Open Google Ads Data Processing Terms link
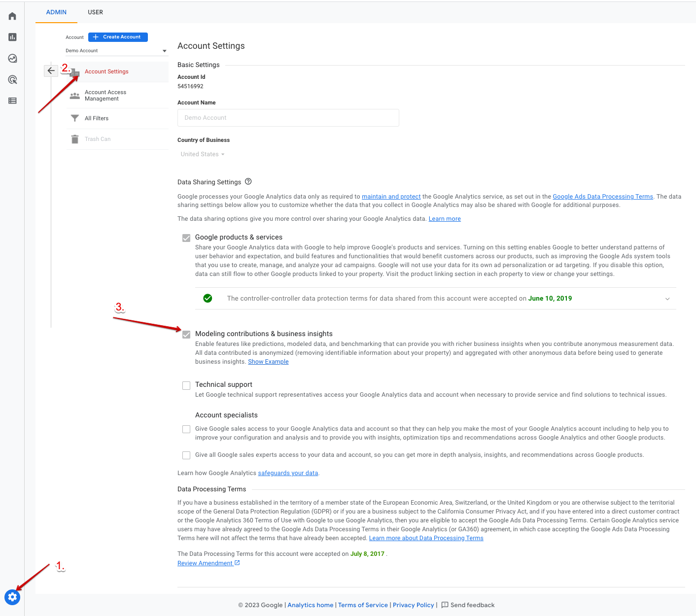 (603, 197)
